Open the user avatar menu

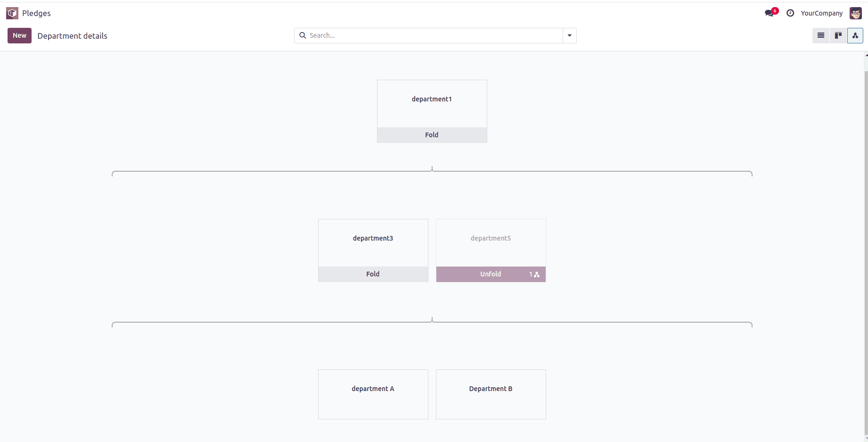tap(856, 13)
